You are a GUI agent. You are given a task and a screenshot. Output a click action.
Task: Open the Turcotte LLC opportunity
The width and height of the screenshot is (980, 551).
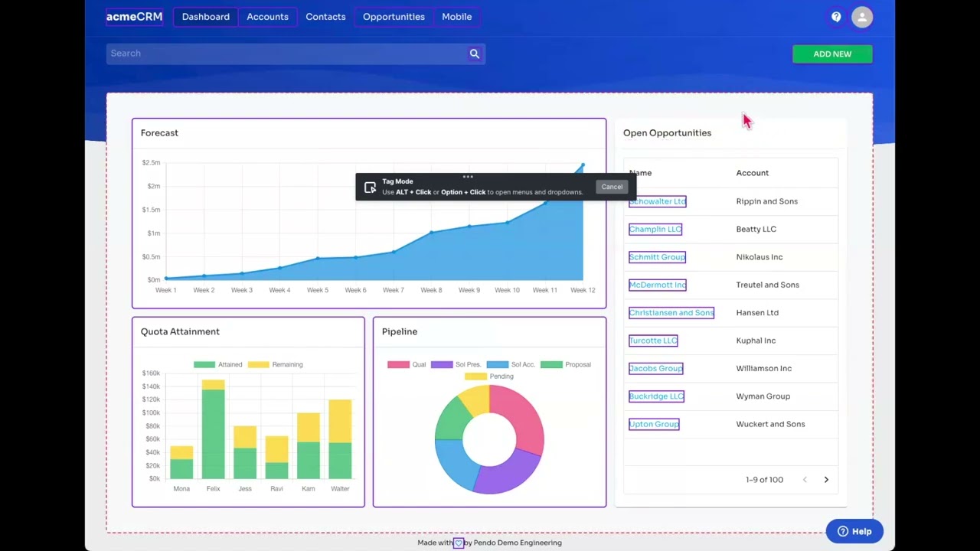point(653,341)
